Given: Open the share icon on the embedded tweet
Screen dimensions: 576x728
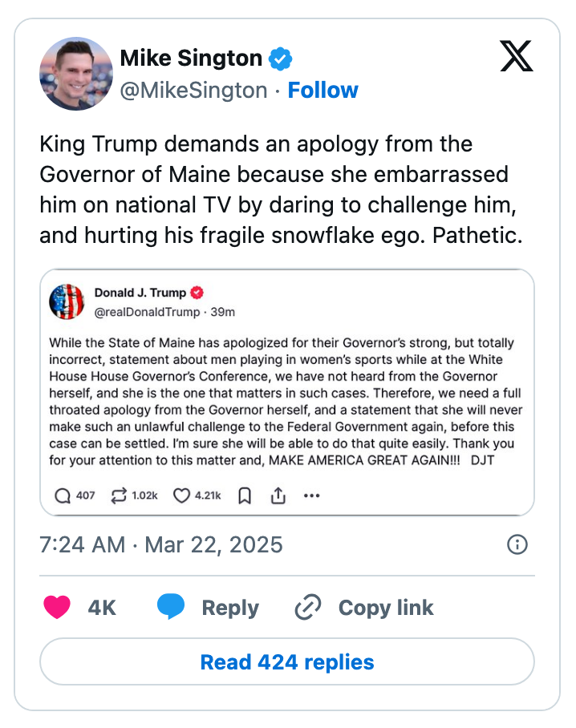Looking at the screenshot, I should (x=278, y=496).
